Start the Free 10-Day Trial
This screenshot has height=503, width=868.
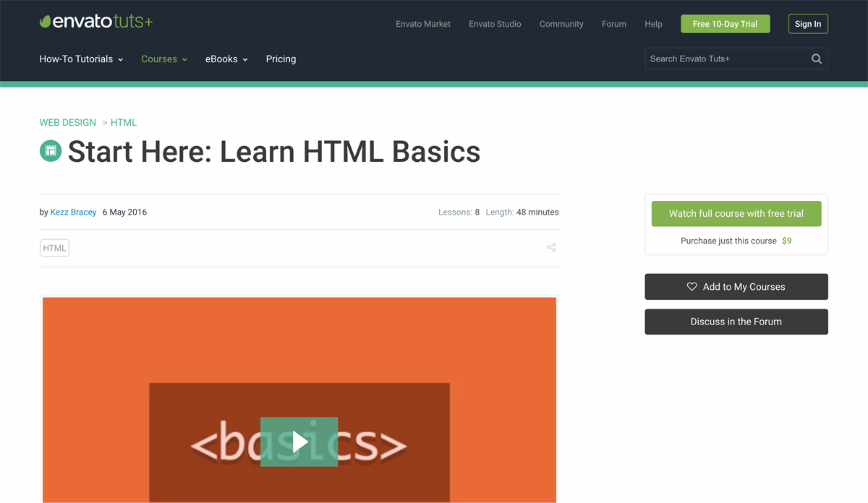point(725,24)
